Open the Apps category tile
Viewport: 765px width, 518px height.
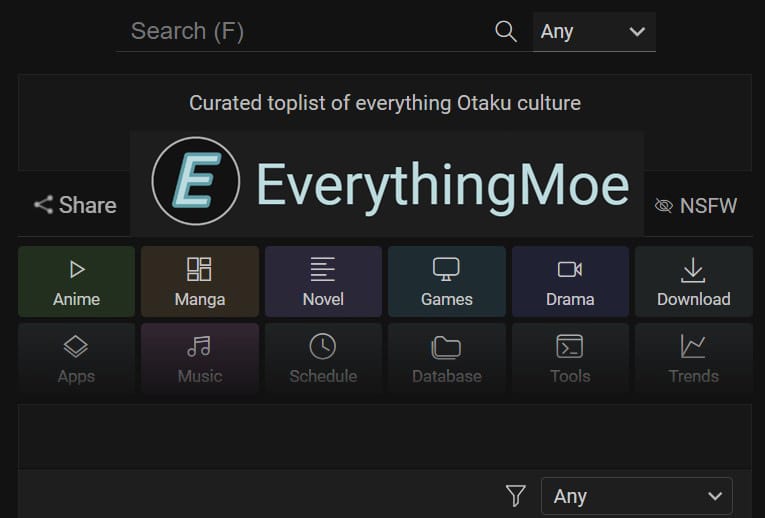point(77,359)
